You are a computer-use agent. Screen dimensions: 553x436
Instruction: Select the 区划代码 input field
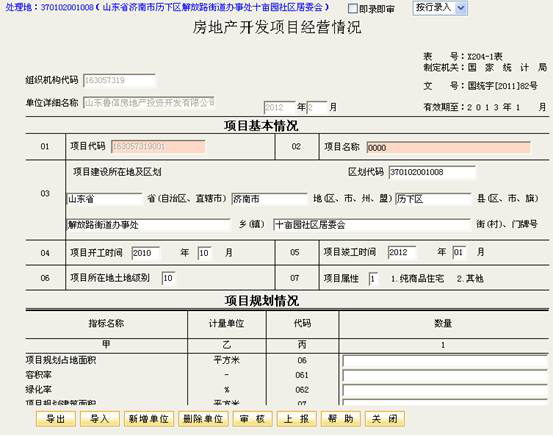(432, 172)
